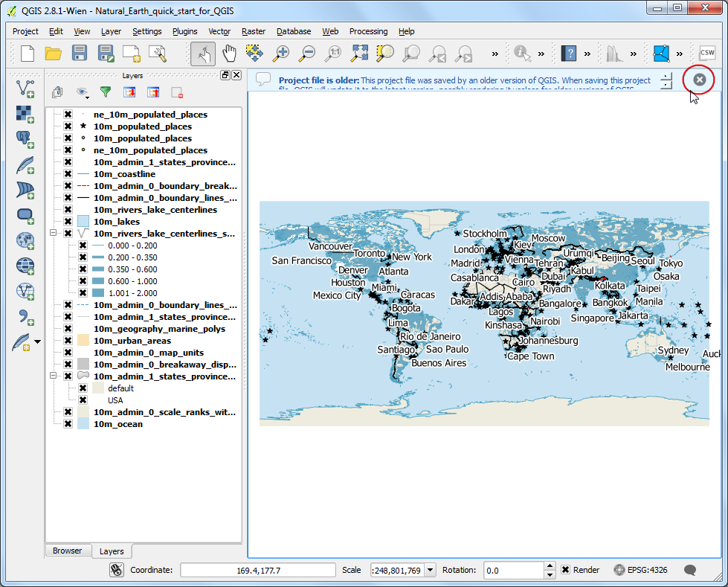Open the New Shapefile Layer dropdown arrow in sidebar
728x587 pixels.
coord(38,341)
